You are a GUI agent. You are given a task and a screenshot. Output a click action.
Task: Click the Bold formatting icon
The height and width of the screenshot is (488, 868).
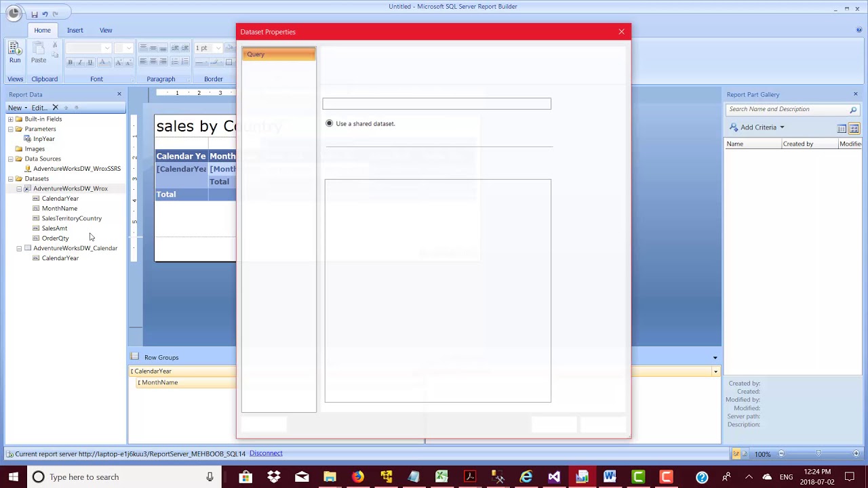point(70,62)
